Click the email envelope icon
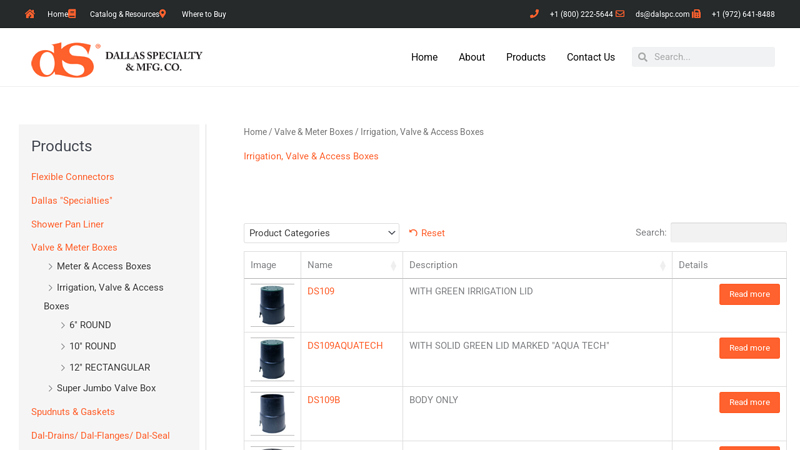Image resolution: width=800 pixels, height=450 pixels. (620, 14)
